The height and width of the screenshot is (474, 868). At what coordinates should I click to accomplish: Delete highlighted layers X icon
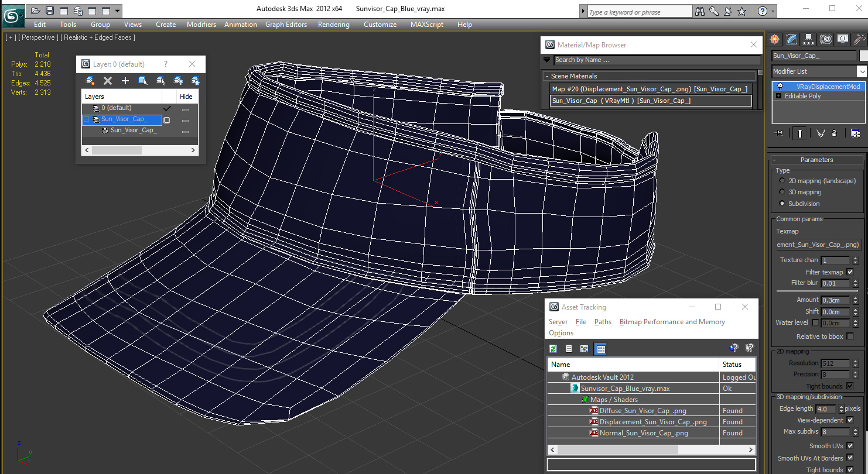(107, 81)
